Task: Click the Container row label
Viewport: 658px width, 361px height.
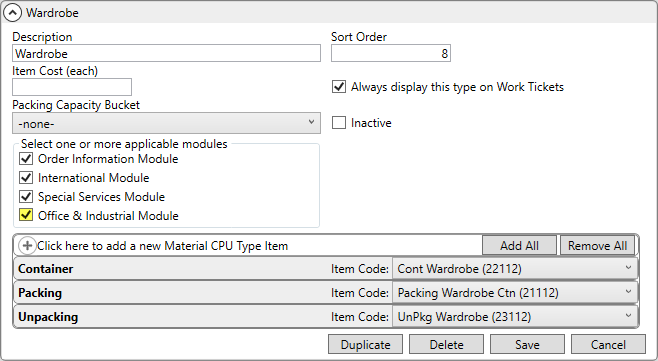Action: pos(46,269)
